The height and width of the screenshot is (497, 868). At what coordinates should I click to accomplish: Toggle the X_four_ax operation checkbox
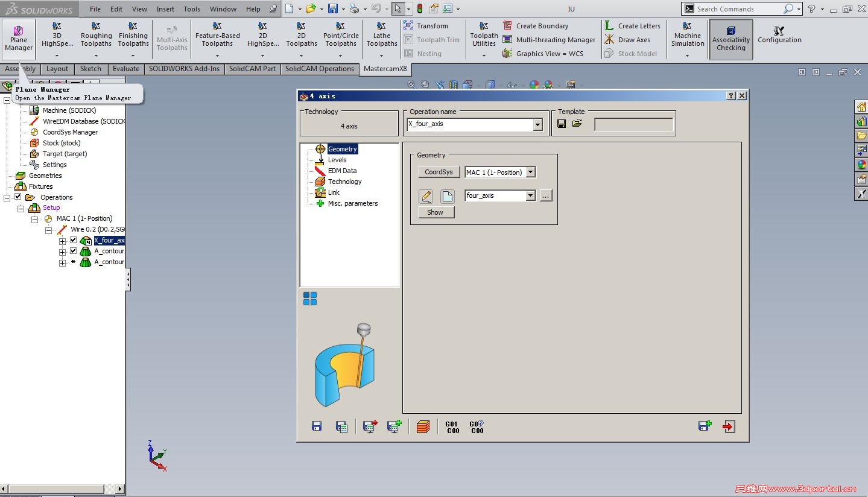74,240
